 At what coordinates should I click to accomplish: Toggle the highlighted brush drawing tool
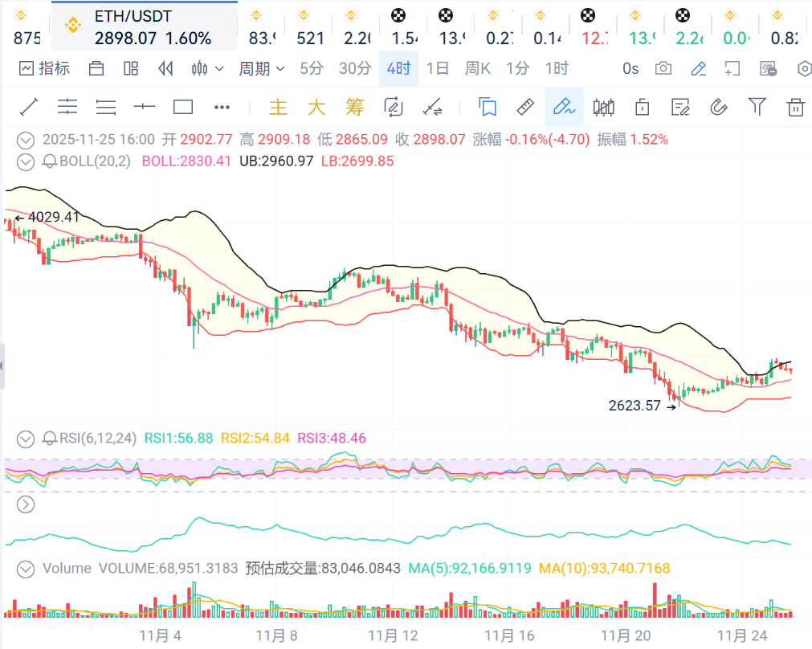click(x=564, y=107)
